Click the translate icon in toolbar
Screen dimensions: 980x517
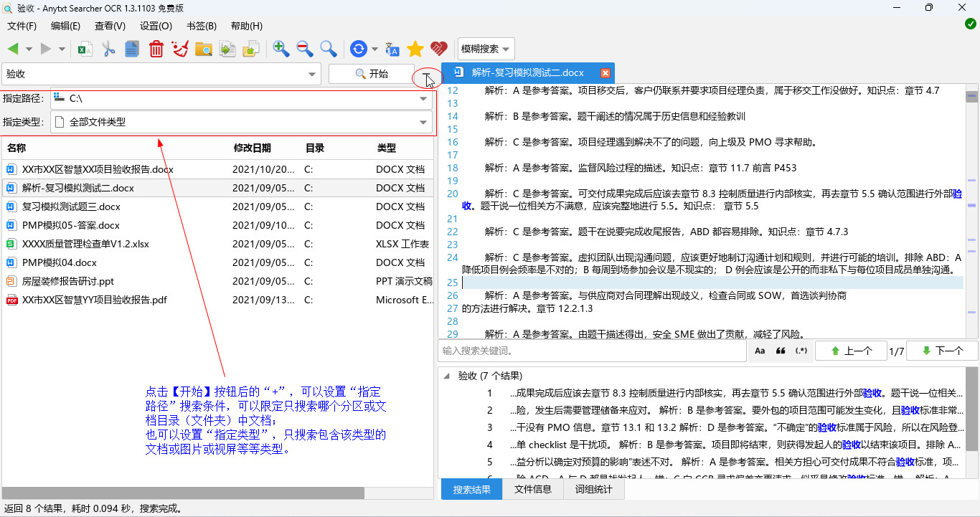(x=392, y=49)
